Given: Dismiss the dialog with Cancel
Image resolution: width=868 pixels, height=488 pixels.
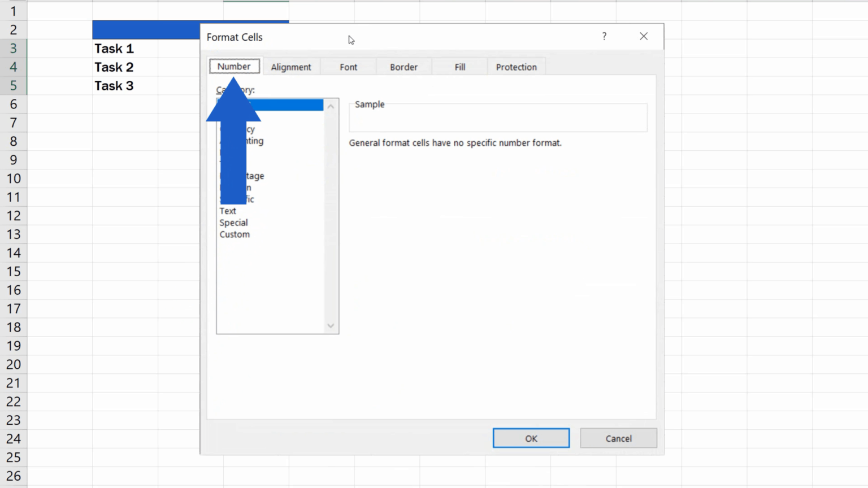Looking at the screenshot, I should [618, 438].
